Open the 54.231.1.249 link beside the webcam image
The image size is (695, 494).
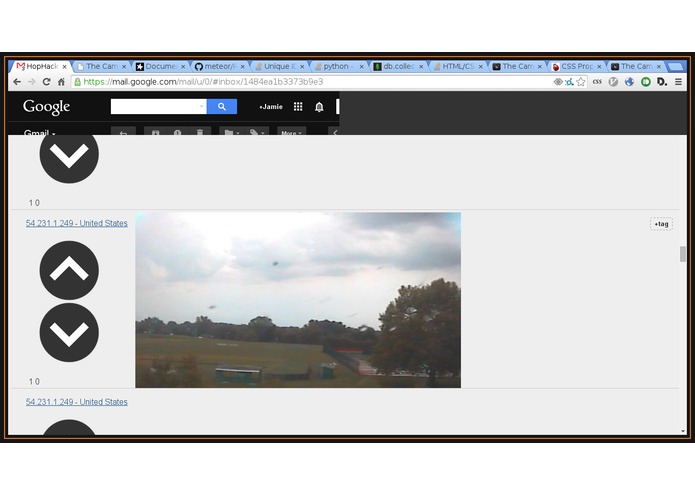[x=77, y=223]
